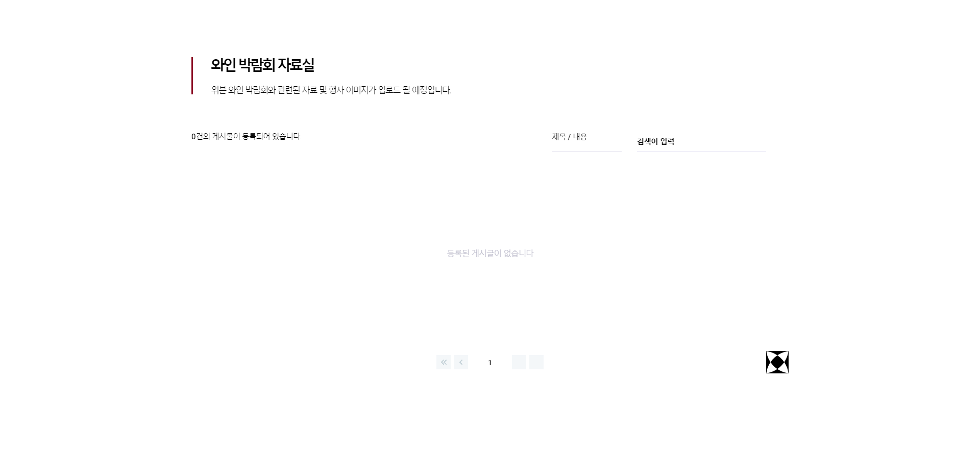
Task: Click the black diamond-pattern square icon
Action: pos(777,362)
